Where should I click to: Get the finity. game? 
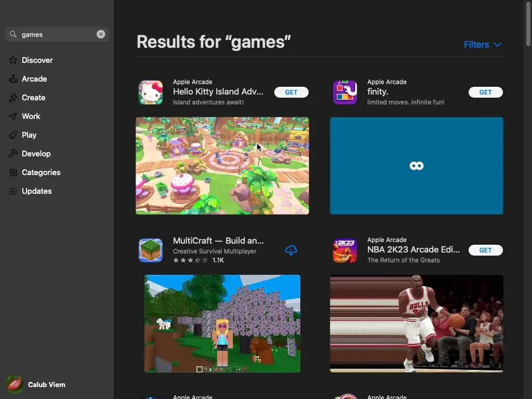(486, 92)
